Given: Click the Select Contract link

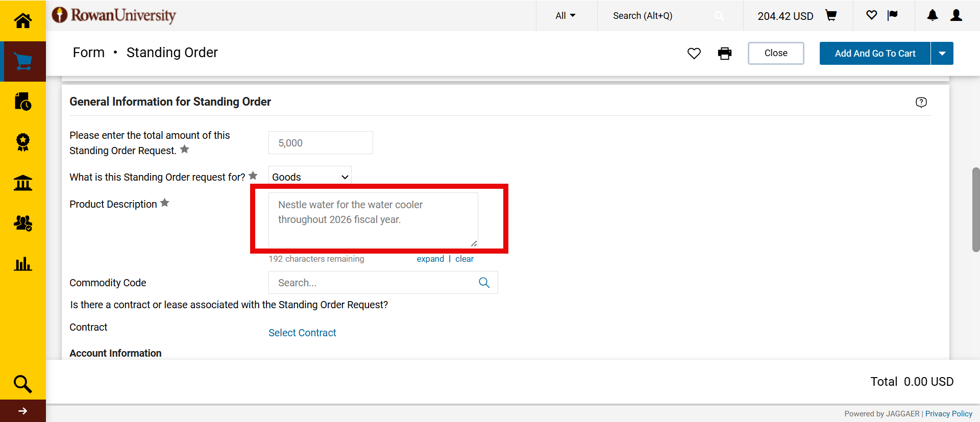Looking at the screenshot, I should point(302,333).
